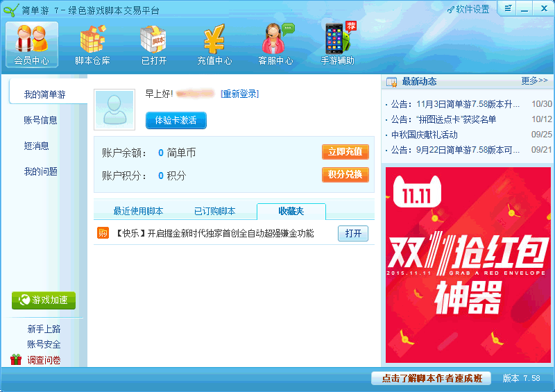
Task: Switch to the 收藏夹 favorites tab
Action: (291, 212)
